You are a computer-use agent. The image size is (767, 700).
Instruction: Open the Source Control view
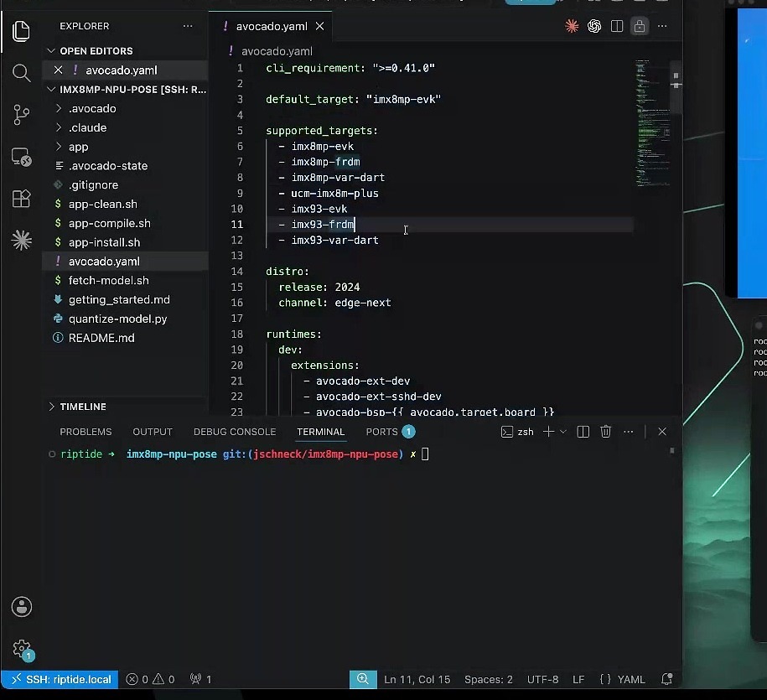point(21,116)
